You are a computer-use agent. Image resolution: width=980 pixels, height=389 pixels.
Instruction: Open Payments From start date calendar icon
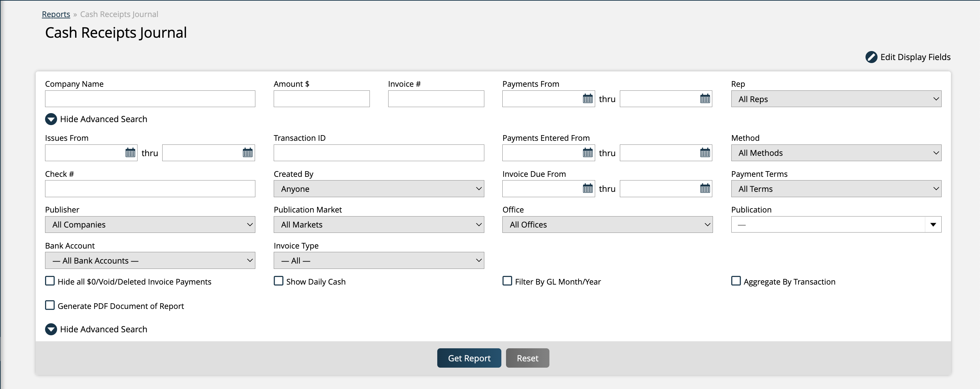coord(587,99)
